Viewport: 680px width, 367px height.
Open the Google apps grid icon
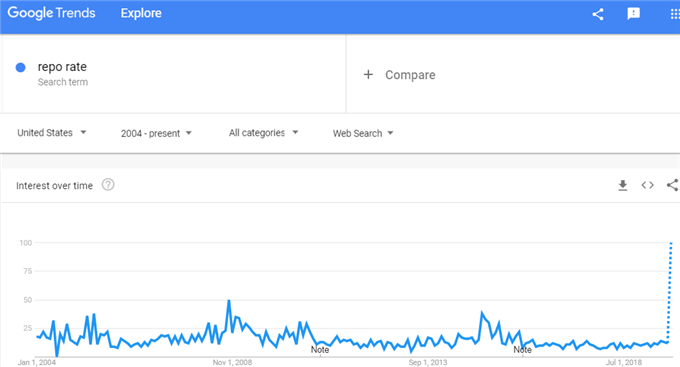[x=675, y=14]
